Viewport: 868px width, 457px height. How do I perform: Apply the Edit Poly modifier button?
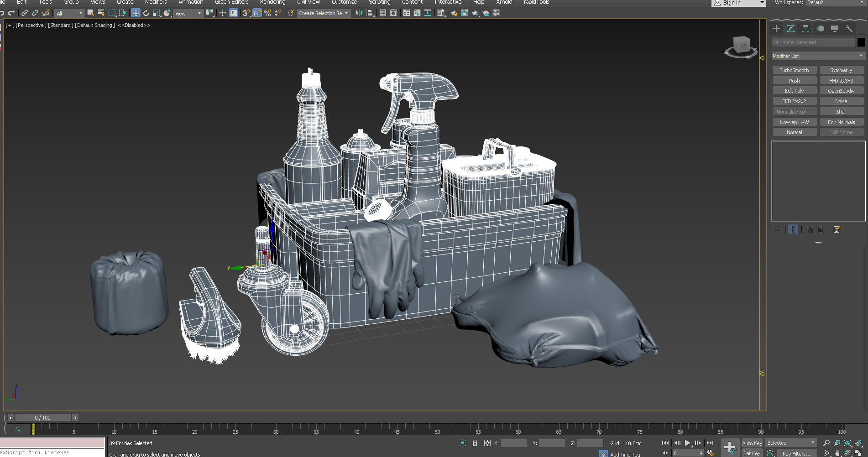794,91
